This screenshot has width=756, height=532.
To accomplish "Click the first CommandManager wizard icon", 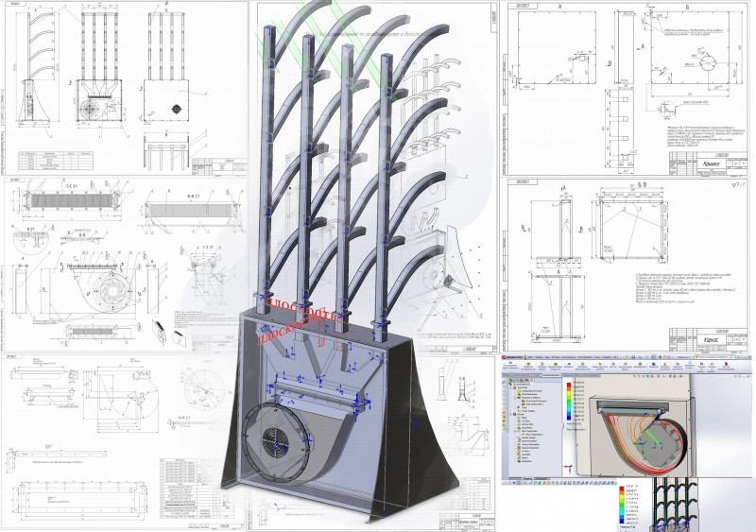I will pyautogui.click(x=510, y=365).
